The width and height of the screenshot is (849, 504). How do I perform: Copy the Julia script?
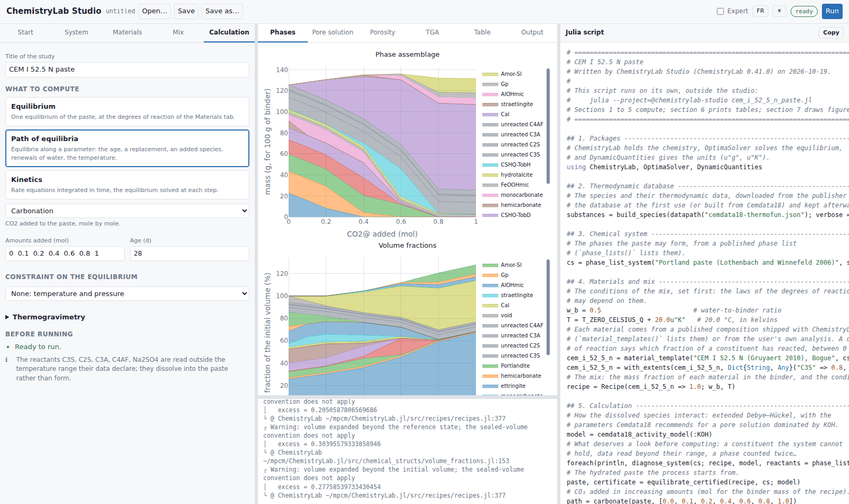click(x=831, y=32)
